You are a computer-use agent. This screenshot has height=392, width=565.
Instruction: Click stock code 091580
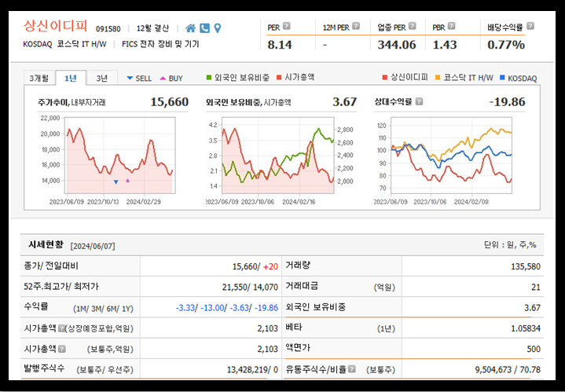pos(108,29)
